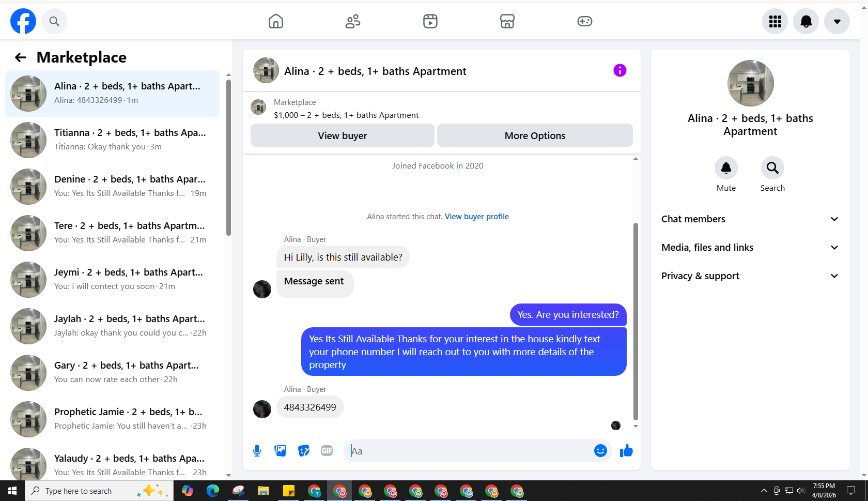Image resolution: width=868 pixels, height=501 pixels.
Task: Click the conversation list scrollbar
Action: coord(228,158)
